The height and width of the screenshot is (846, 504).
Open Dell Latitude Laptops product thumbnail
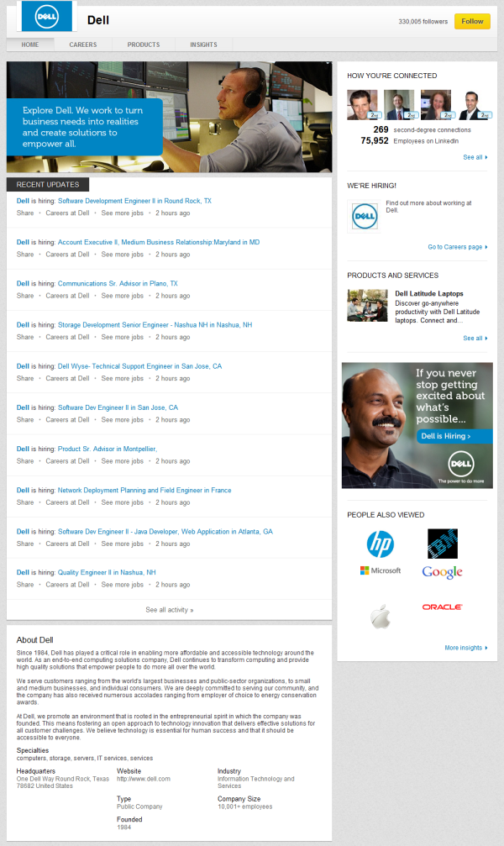point(367,306)
